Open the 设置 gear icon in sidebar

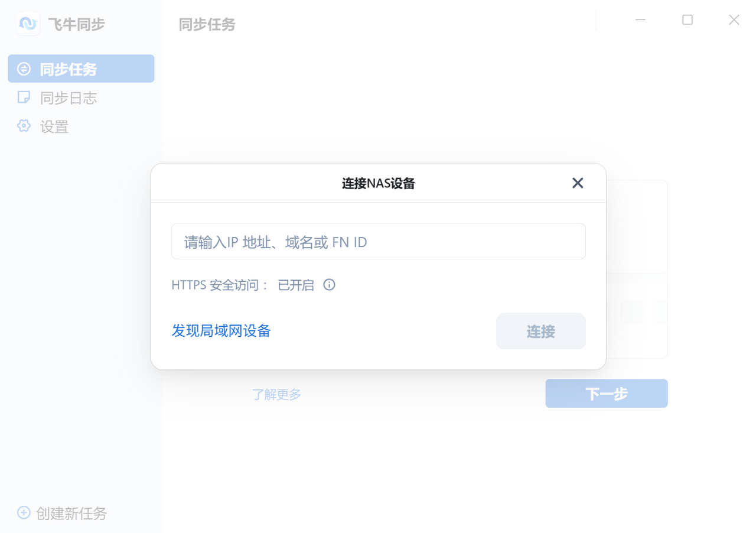click(24, 126)
